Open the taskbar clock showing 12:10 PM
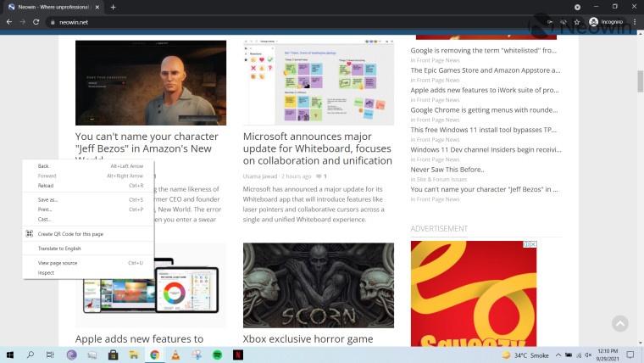 608,355
